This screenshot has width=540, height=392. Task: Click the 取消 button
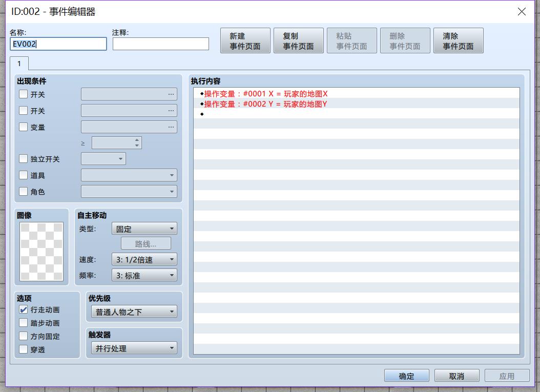(457, 376)
